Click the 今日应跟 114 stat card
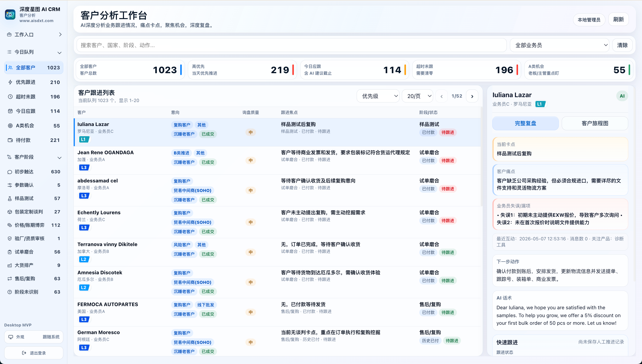 (354, 70)
